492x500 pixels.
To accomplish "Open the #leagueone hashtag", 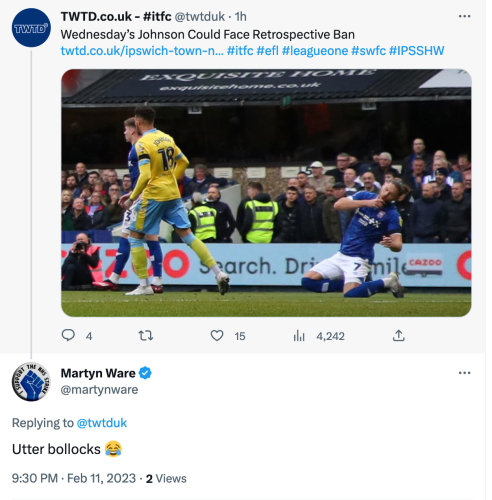I will 315,51.
